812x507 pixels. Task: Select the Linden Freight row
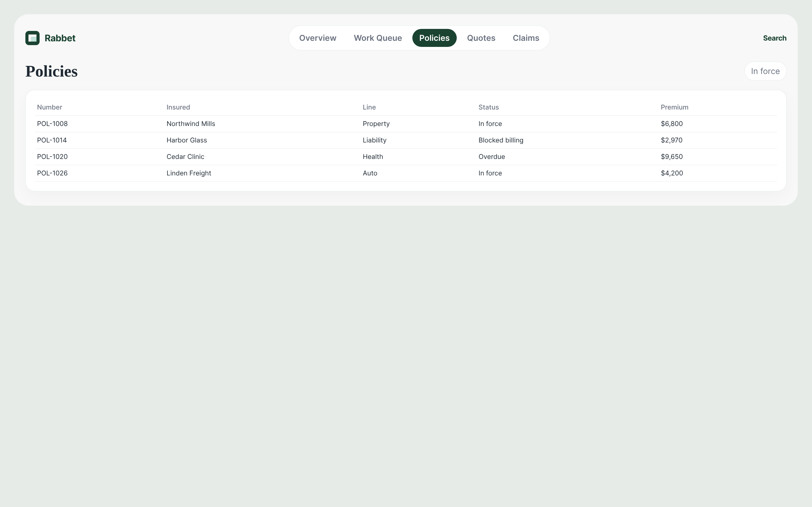pyautogui.click(x=406, y=173)
